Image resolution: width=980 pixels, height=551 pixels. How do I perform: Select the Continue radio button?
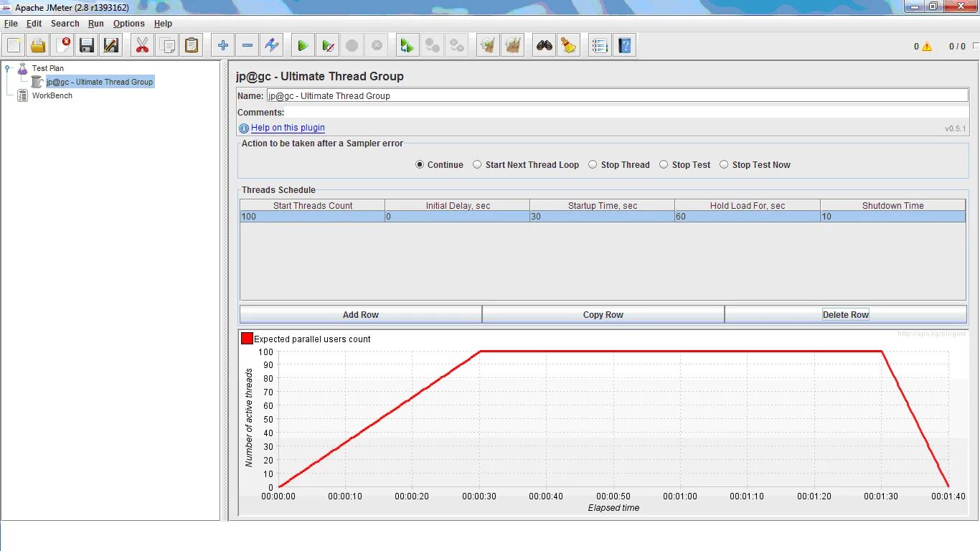[x=420, y=164]
